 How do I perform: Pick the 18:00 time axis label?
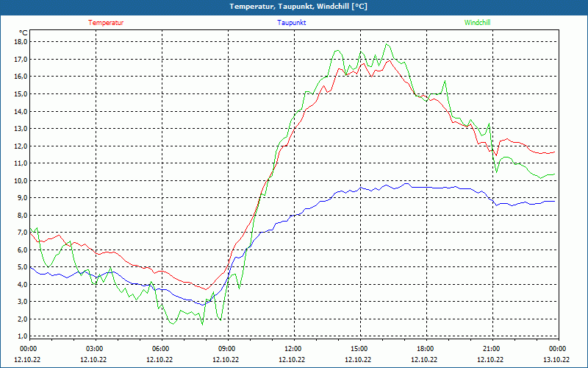click(x=426, y=349)
